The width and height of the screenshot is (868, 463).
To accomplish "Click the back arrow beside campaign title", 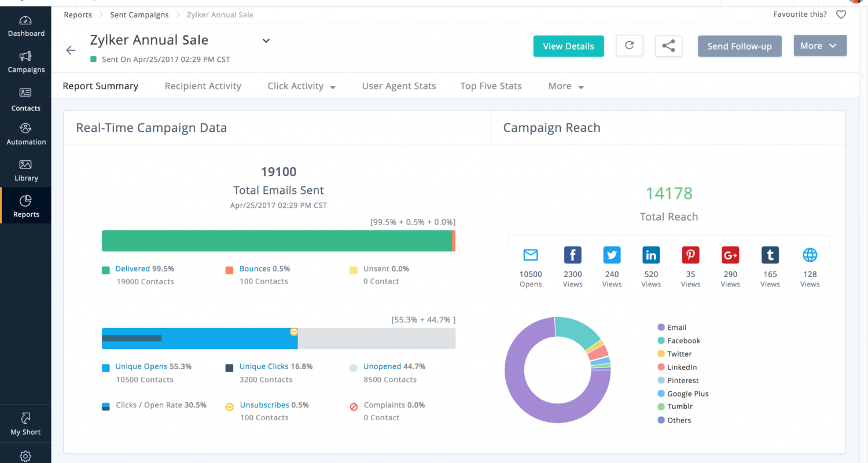I will tap(71, 50).
